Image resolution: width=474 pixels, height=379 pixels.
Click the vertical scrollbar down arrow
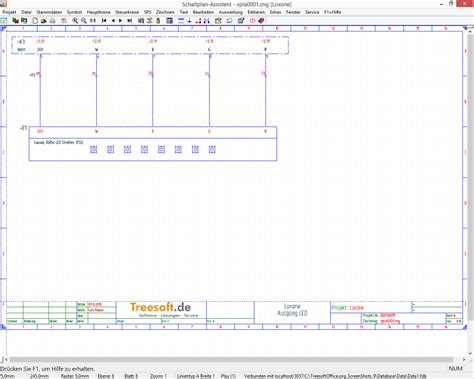click(470, 354)
